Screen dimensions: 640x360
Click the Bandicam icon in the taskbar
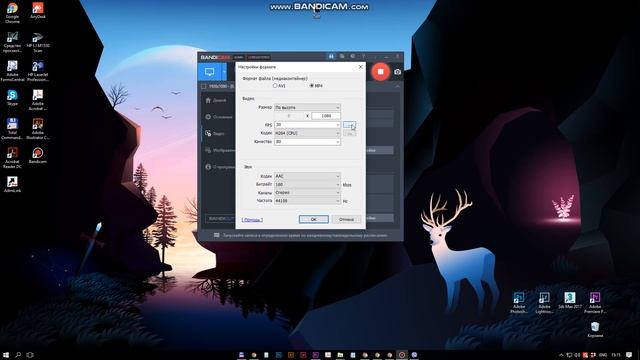click(x=402, y=355)
